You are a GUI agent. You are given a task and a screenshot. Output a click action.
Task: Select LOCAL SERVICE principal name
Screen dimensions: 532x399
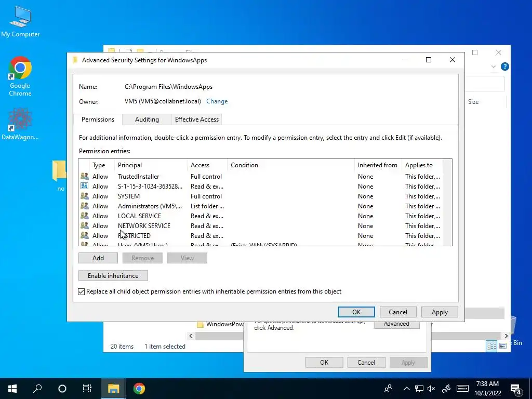(x=139, y=216)
